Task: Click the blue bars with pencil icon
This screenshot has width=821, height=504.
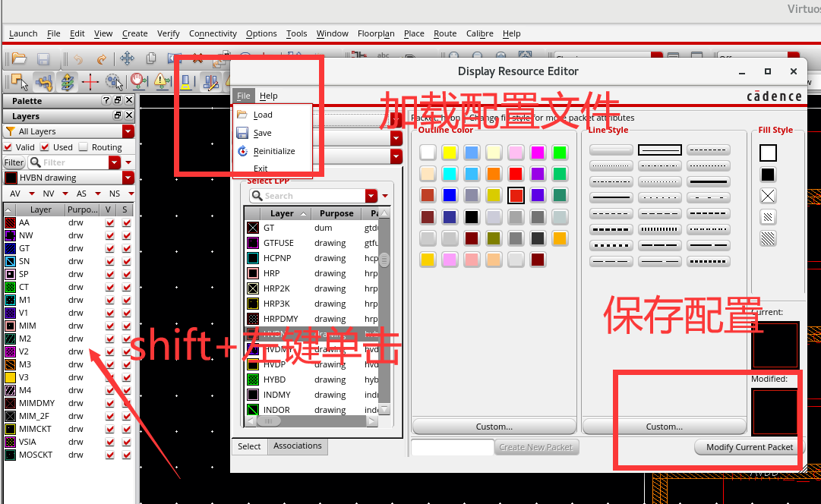Action: (211, 82)
